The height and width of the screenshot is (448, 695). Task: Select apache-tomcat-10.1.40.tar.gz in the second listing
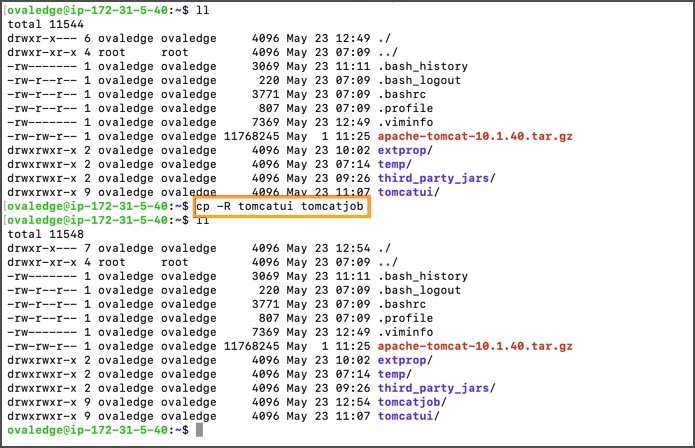click(475, 345)
